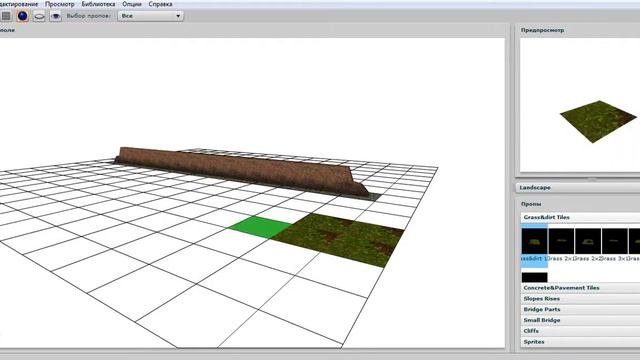640x360 pixels.
Task: Click the flat ellipse toolbar icon
Action: tap(39, 16)
